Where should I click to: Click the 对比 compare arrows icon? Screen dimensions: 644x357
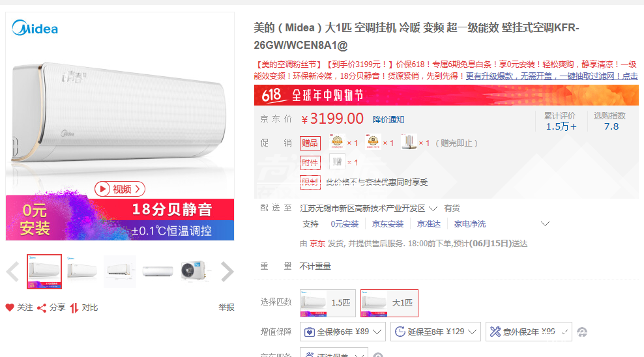point(74,307)
